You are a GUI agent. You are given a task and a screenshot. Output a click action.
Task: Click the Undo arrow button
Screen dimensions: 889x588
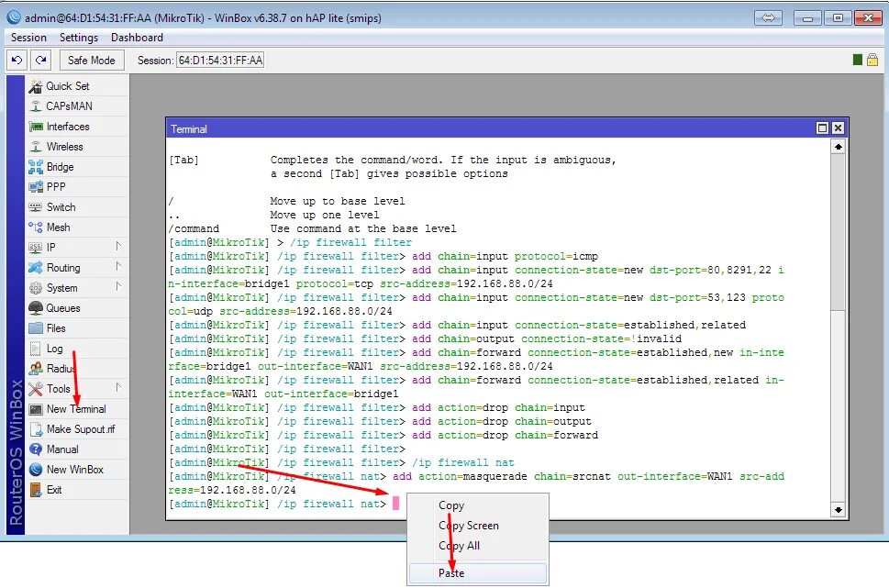pyautogui.click(x=17, y=61)
